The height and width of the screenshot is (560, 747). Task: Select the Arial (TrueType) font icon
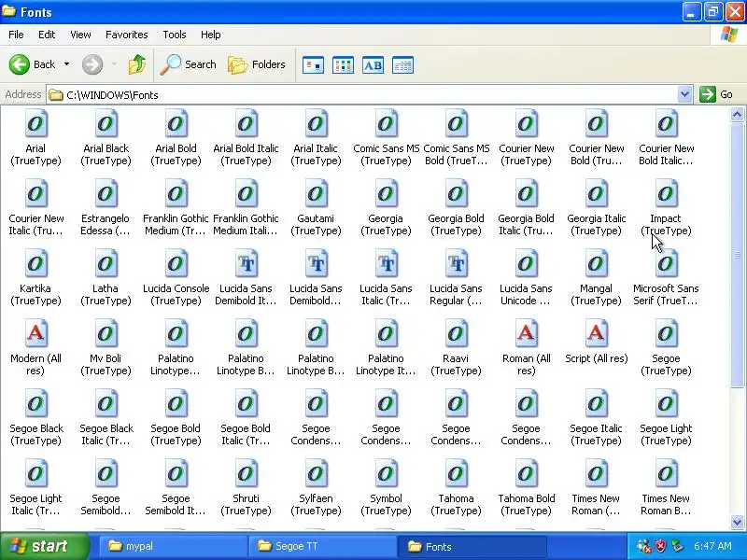36,124
